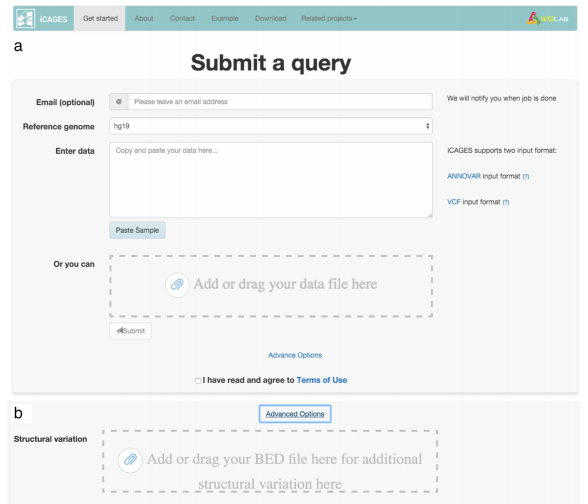Click the iCAGES brand name
Image resolution: width=588 pixels, height=504 pixels.
click(x=53, y=19)
